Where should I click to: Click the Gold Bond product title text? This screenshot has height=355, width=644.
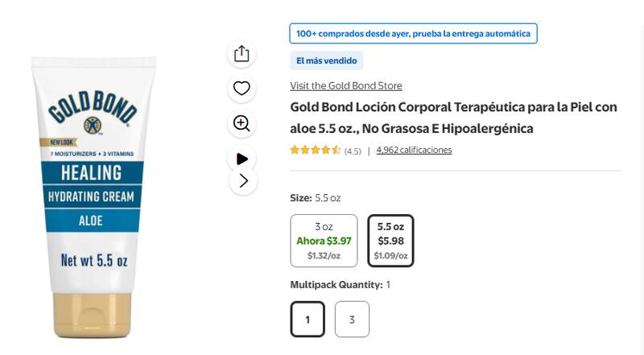453,118
